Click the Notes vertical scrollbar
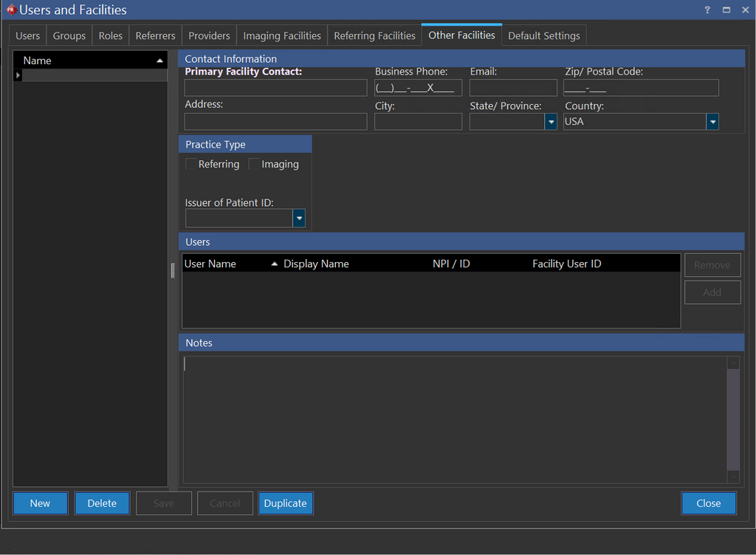756x555 pixels. (x=732, y=421)
